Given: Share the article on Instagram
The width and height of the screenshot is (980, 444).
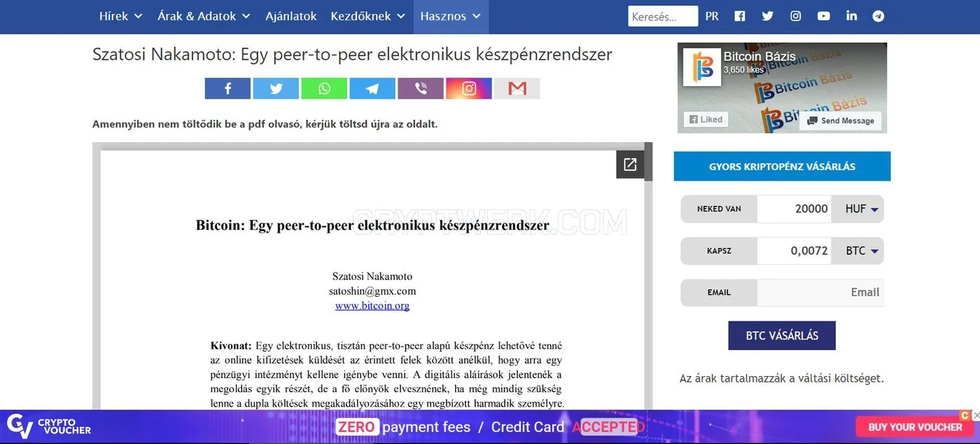Looking at the screenshot, I should [x=469, y=88].
